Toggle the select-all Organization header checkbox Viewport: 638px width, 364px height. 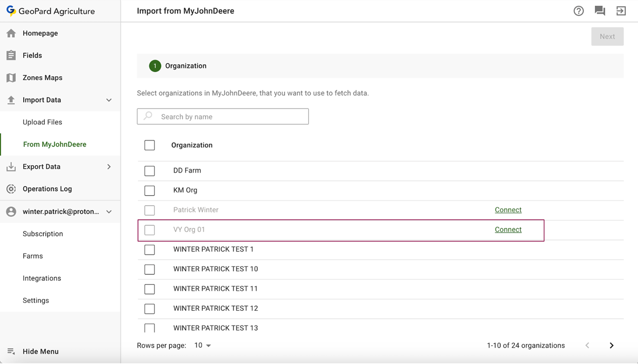(150, 145)
